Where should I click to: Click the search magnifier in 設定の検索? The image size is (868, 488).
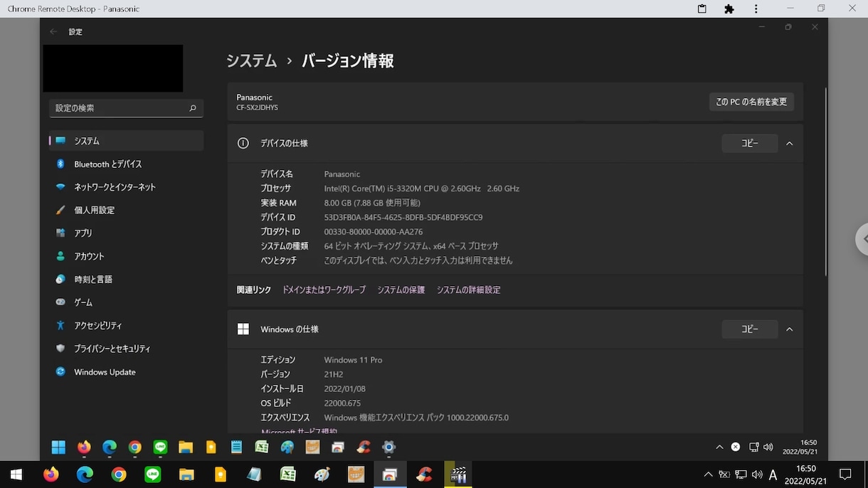193,108
